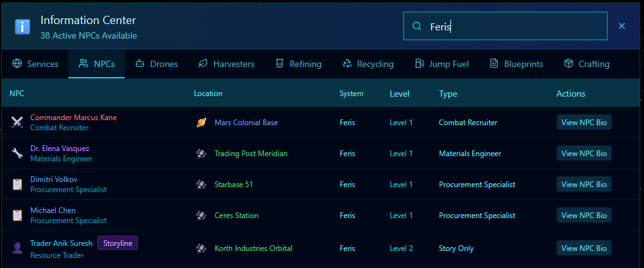Clear the search with the X button
644x268 pixels.
tap(622, 26)
